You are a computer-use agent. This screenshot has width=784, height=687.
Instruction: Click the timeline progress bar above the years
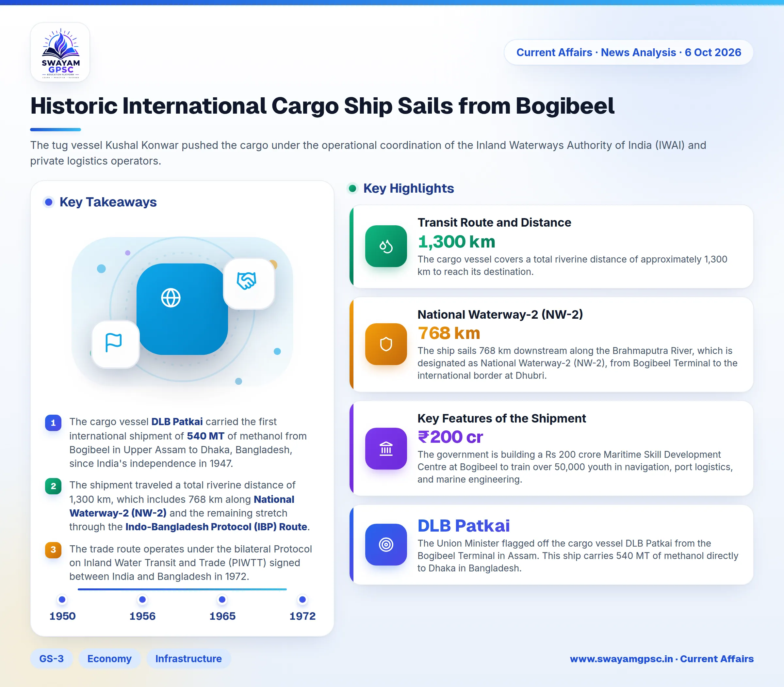pyautogui.click(x=182, y=589)
